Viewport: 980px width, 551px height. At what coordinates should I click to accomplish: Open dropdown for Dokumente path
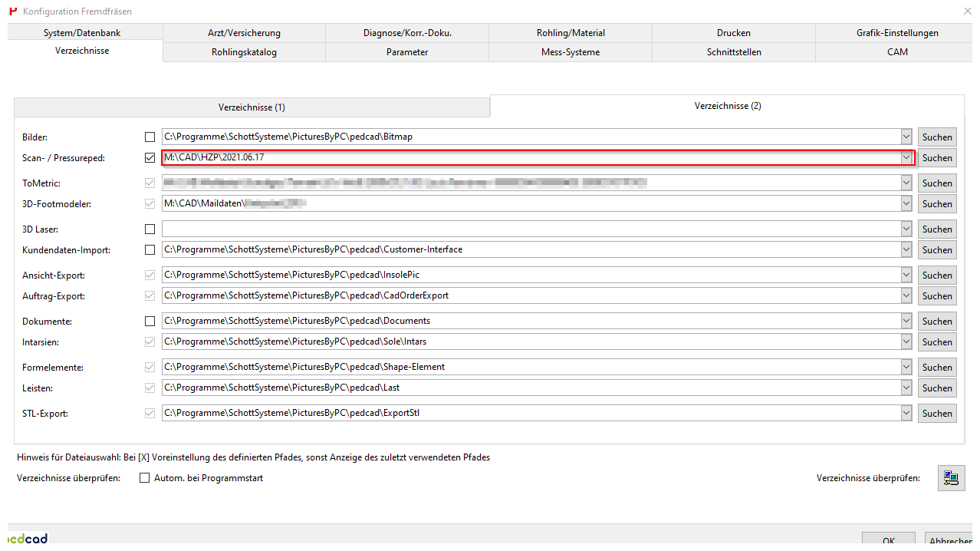coord(906,322)
